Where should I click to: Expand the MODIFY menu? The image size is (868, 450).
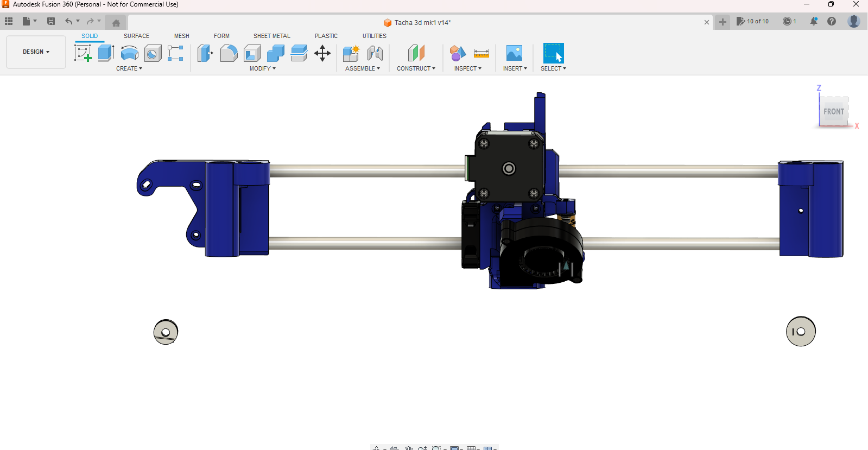[x=263, y=68]
